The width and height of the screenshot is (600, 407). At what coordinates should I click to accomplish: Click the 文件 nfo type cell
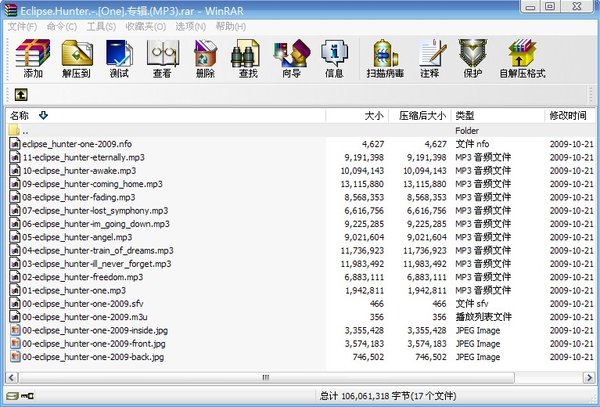point(472,144)
